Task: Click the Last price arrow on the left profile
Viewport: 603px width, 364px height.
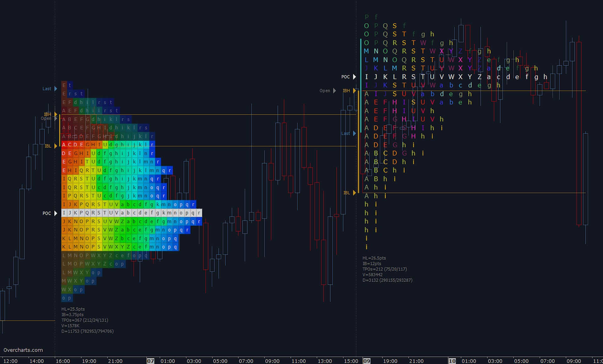Action: [x=55, y=89]
